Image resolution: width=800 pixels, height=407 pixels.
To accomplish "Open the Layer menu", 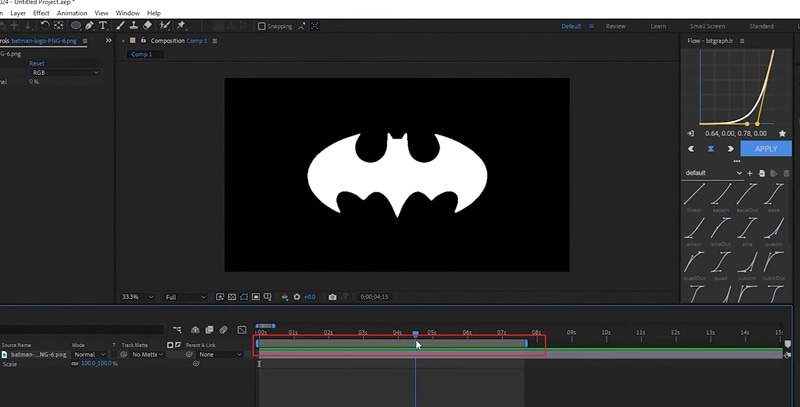I will point(18,13).
